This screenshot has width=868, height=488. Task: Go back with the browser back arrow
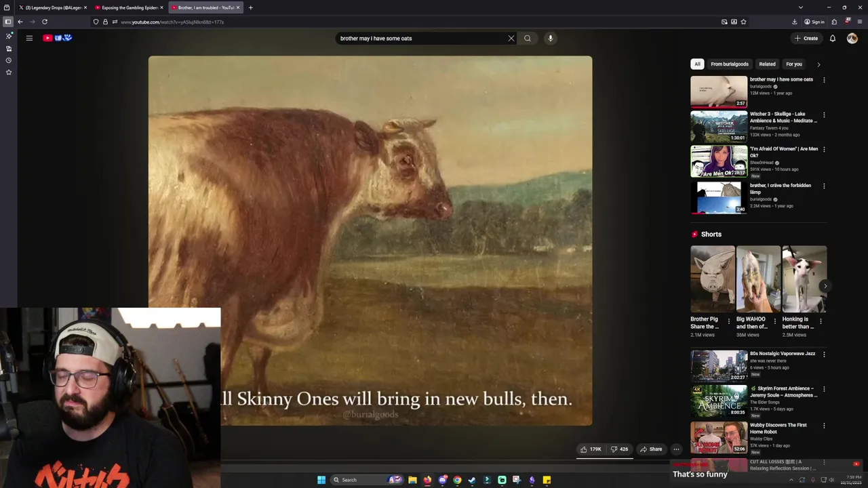coord(20,22)
